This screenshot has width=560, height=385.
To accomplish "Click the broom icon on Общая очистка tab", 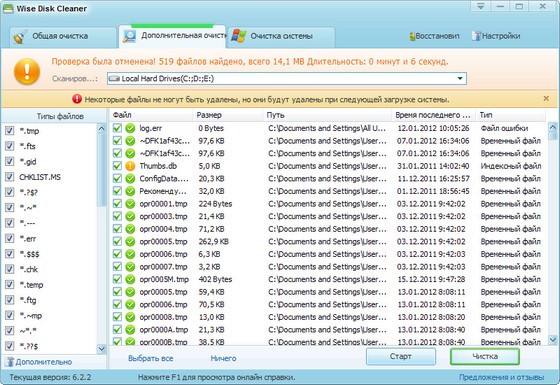I will (x=20, y=37).
